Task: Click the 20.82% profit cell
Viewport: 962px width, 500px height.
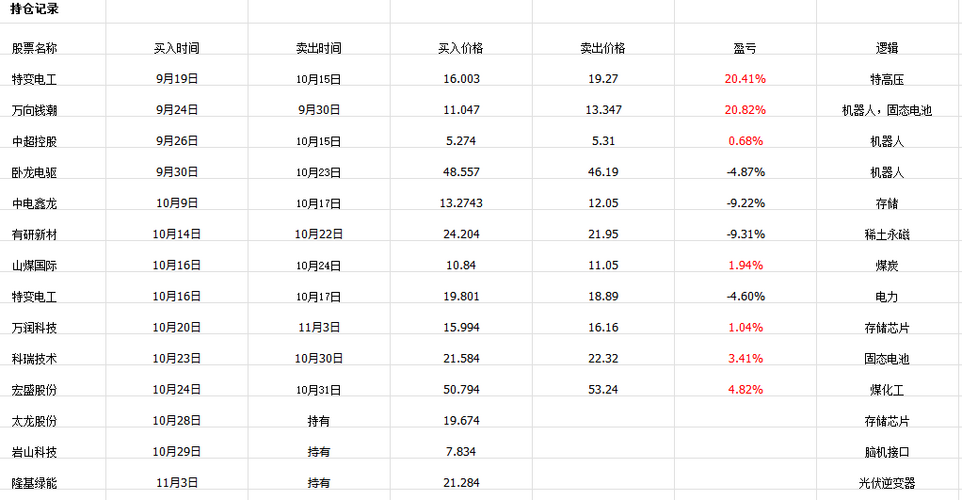Action: coord(744,110)
